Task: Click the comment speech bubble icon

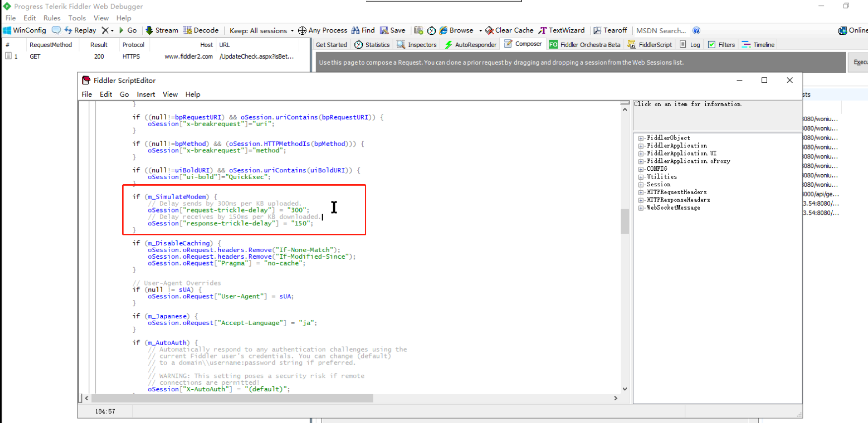Action: pos(56,30)
